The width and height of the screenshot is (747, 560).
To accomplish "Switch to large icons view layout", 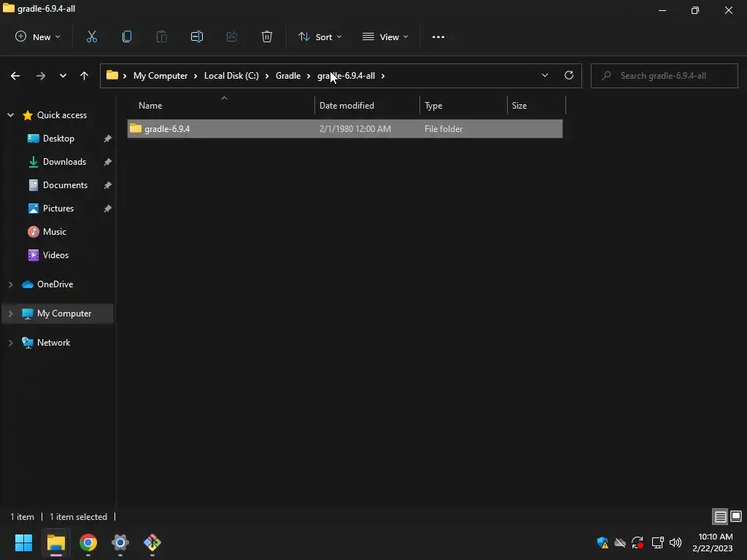I will (736, 516).
